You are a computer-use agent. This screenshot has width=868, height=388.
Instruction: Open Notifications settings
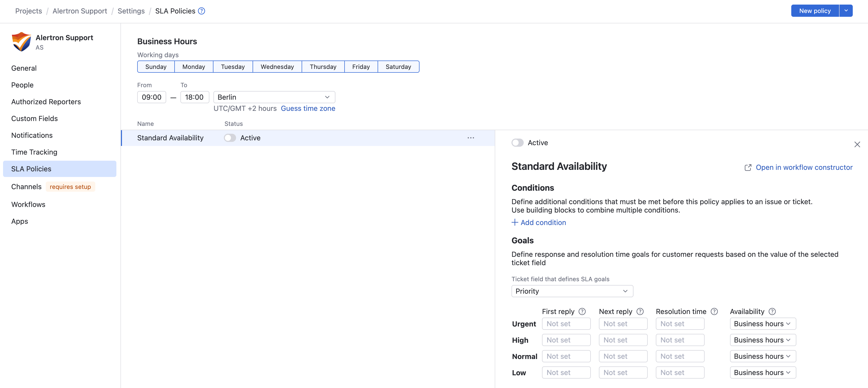(x=32, y=135)
